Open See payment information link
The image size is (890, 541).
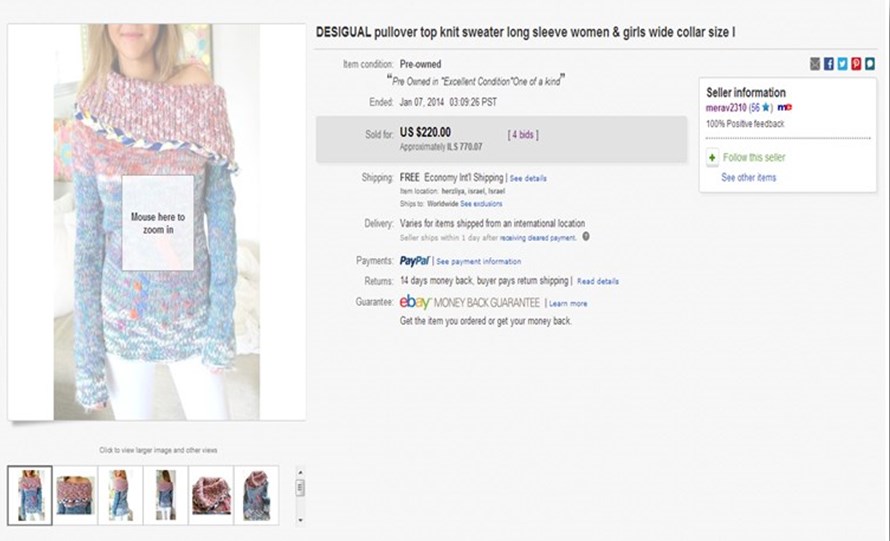tap(478, 262)
